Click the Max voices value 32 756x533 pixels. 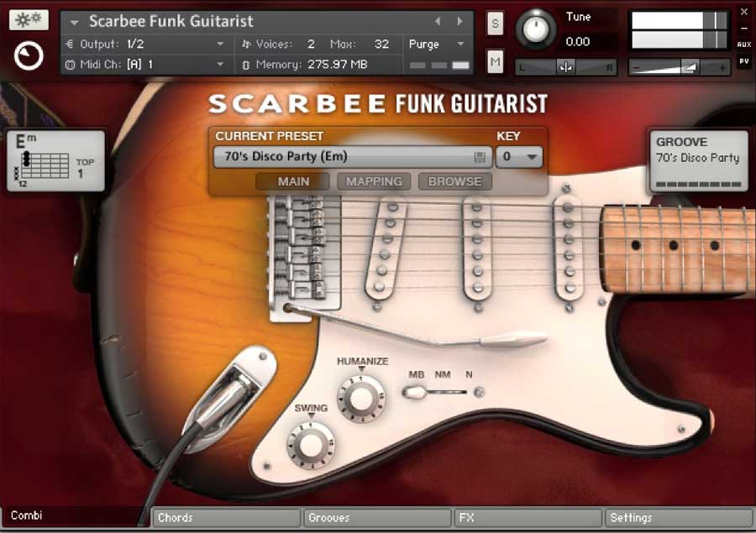(381, 44)
